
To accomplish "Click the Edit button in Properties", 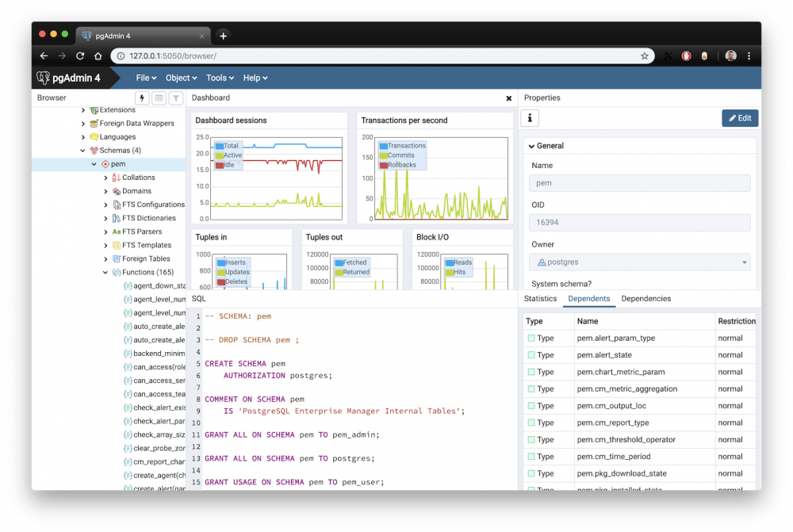I will (740, 118).
